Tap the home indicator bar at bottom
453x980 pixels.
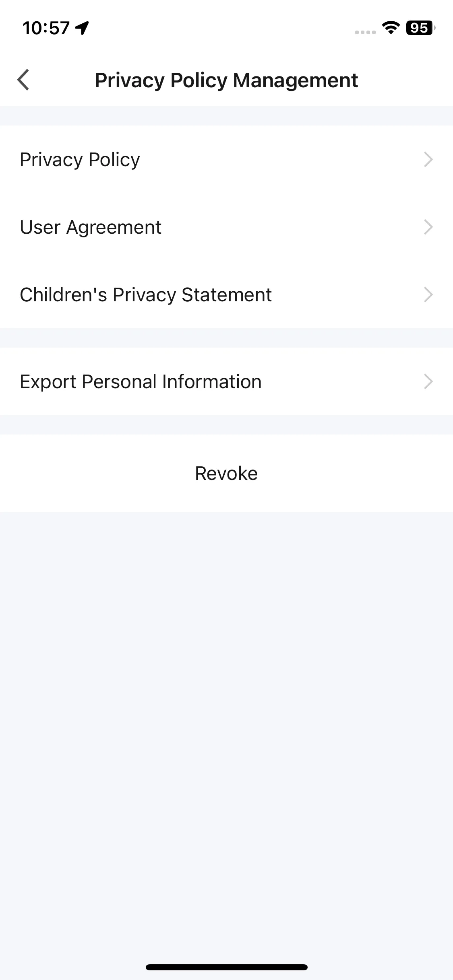click(x=226, y=967)
